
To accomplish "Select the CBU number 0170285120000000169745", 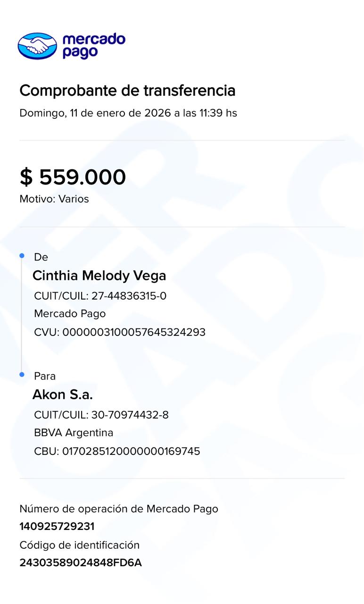I will click(117, 451).
